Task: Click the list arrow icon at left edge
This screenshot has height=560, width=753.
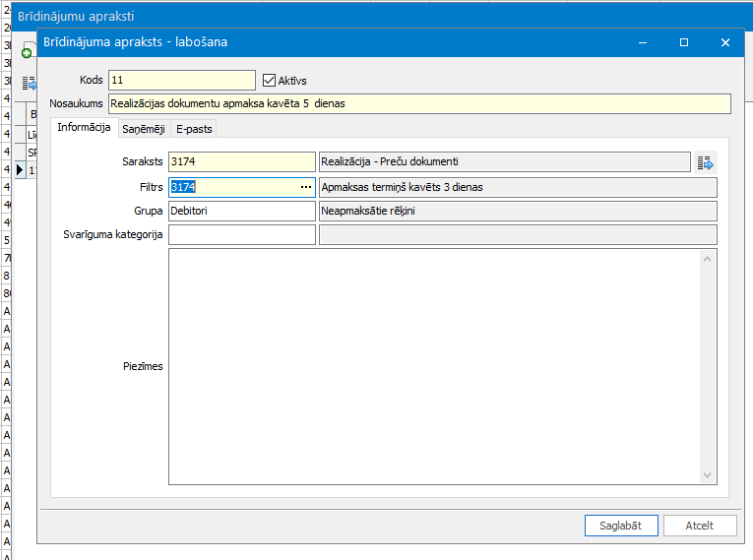Action: (29, 83)
